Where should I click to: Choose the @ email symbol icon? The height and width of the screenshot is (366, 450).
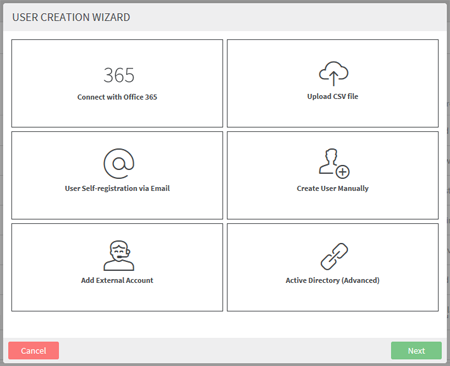tap(119, 164)
